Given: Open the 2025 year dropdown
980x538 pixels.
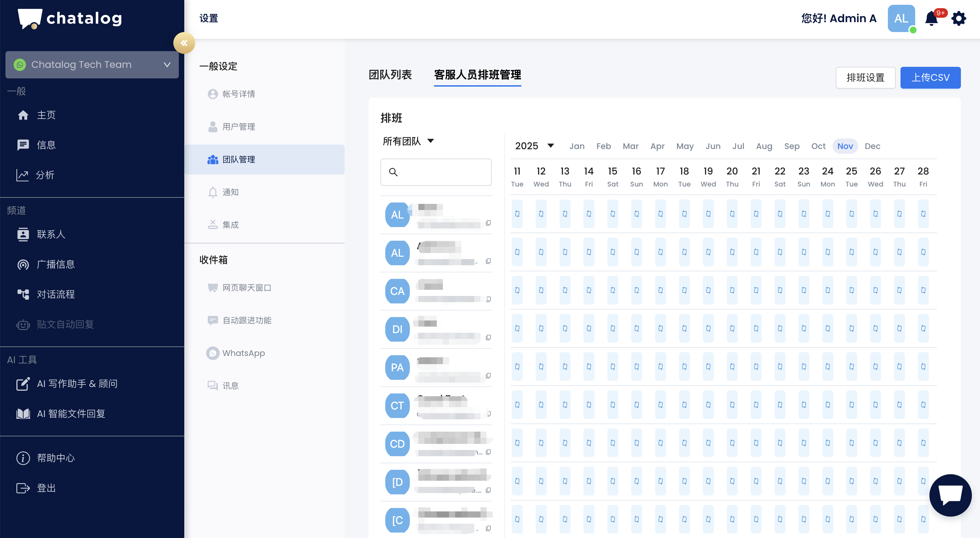Looking at the screenshot, I should point(534,146).
